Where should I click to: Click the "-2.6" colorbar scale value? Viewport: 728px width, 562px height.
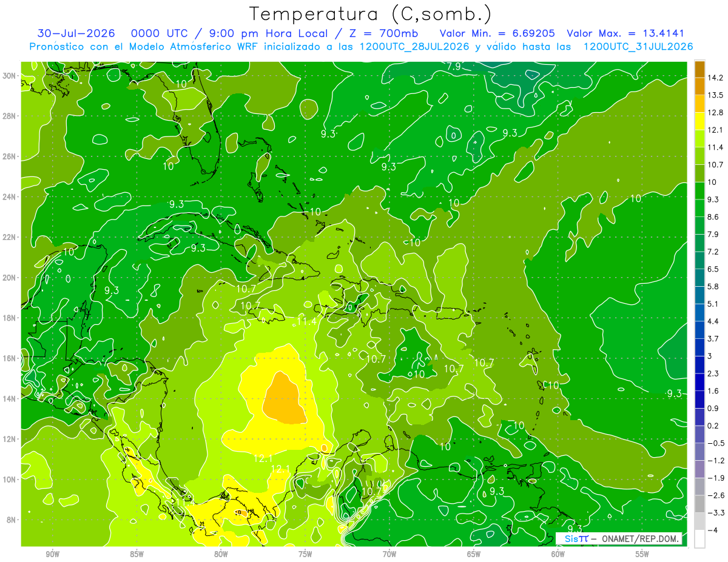tap(716, 495)
